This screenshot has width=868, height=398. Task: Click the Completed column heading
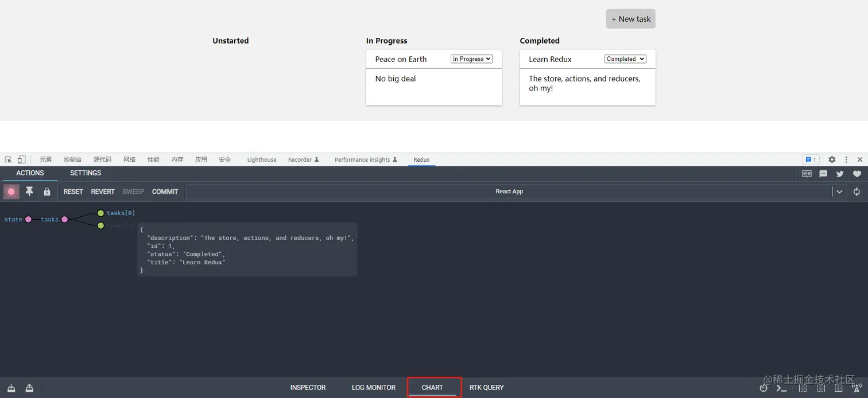pos(540,41)
